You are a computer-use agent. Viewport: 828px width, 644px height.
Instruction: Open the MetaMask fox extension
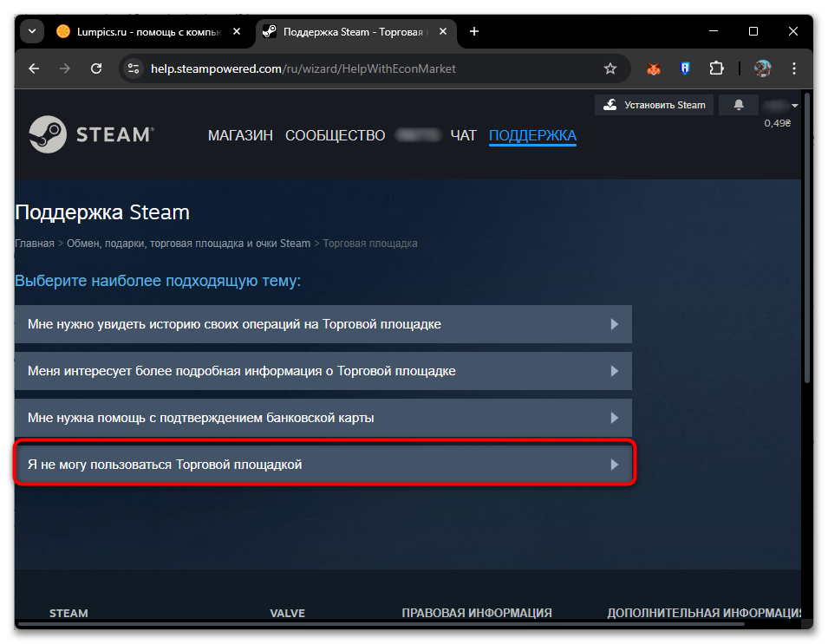pos(654,68)
